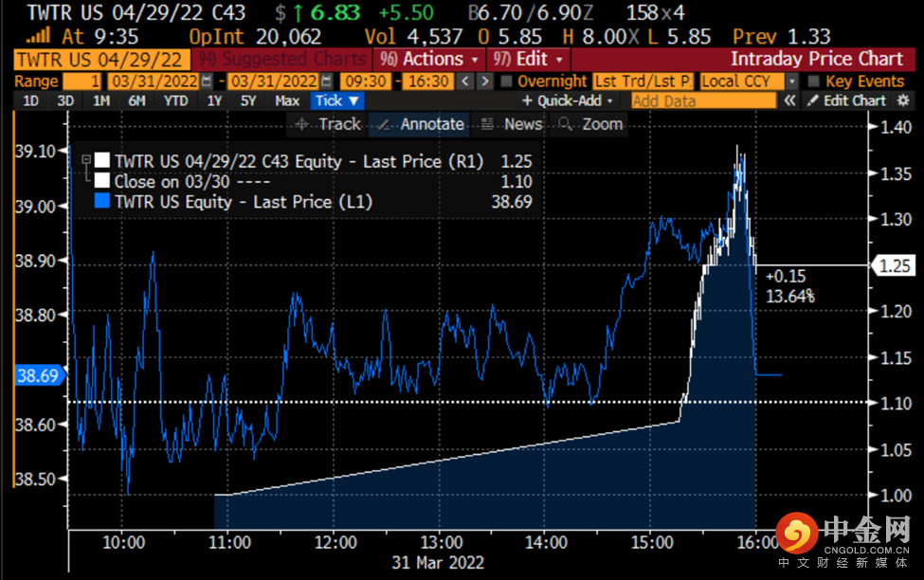Edit the end date 03/31/2022 field

coord(274,82)
